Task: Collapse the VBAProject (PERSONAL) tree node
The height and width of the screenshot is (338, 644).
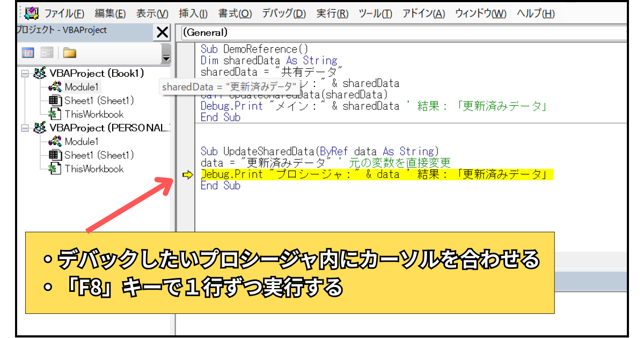Action: (x=25, y=128)
